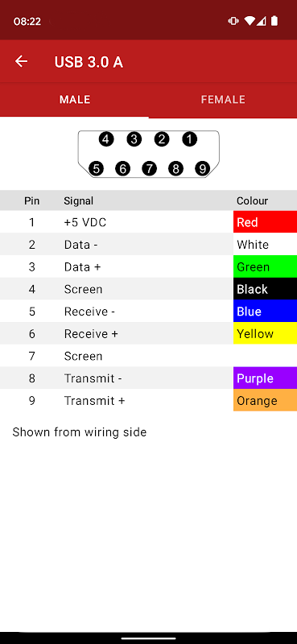Tap the Colour column header
Viewport: 297px width, 644px height.
click(252, 200)
